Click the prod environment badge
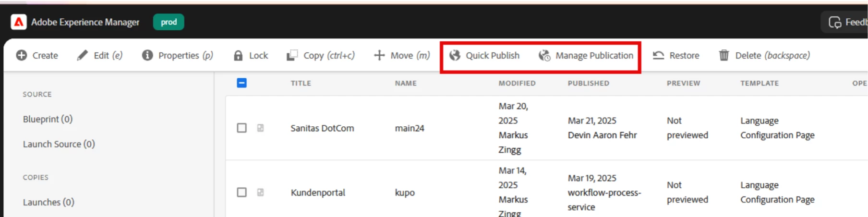Screen dimensions: 868x217 point(169,22)
